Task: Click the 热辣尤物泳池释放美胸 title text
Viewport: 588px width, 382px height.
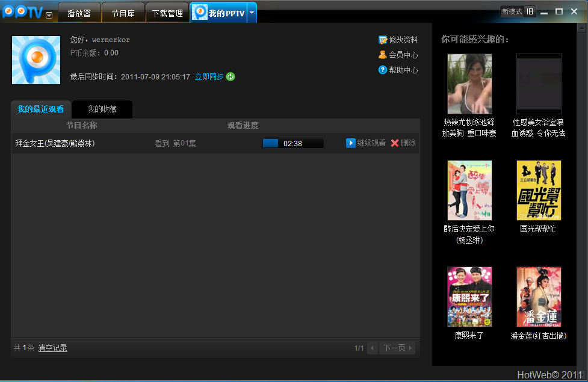Action: [x=469, y=128]
